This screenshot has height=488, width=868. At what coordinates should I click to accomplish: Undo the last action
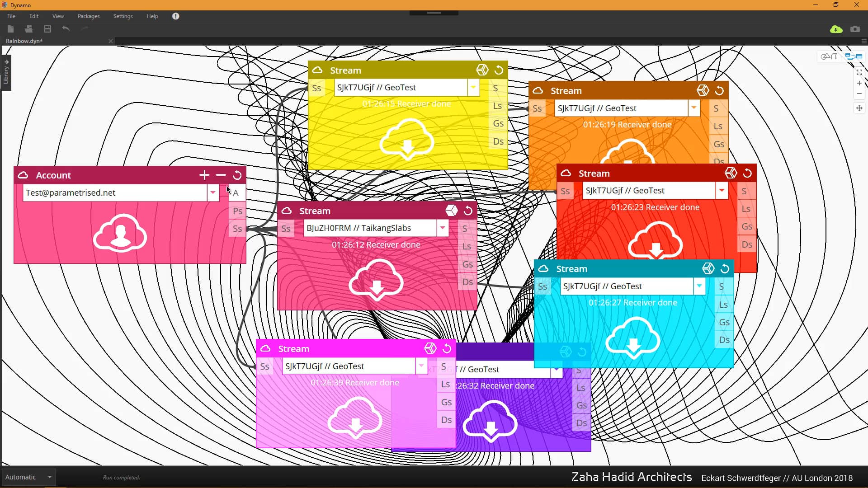point(66,28)
